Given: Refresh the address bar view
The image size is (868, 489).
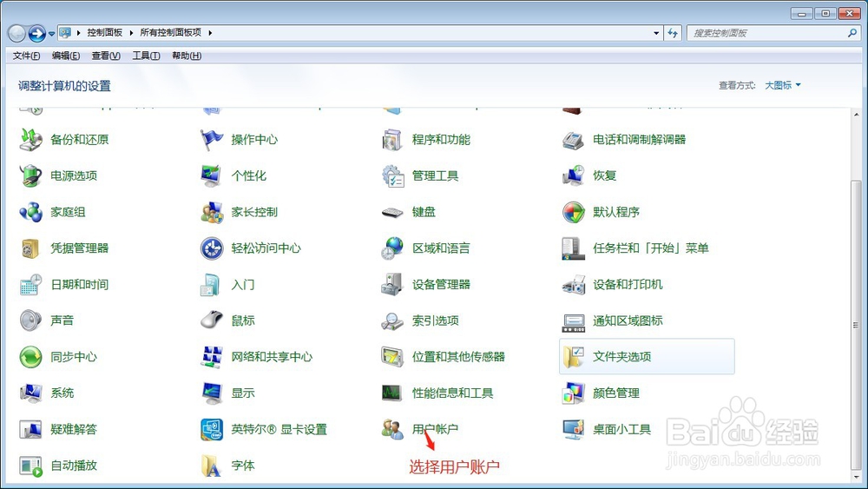Looking at the screenshot, I should click(x=673, y=33).
